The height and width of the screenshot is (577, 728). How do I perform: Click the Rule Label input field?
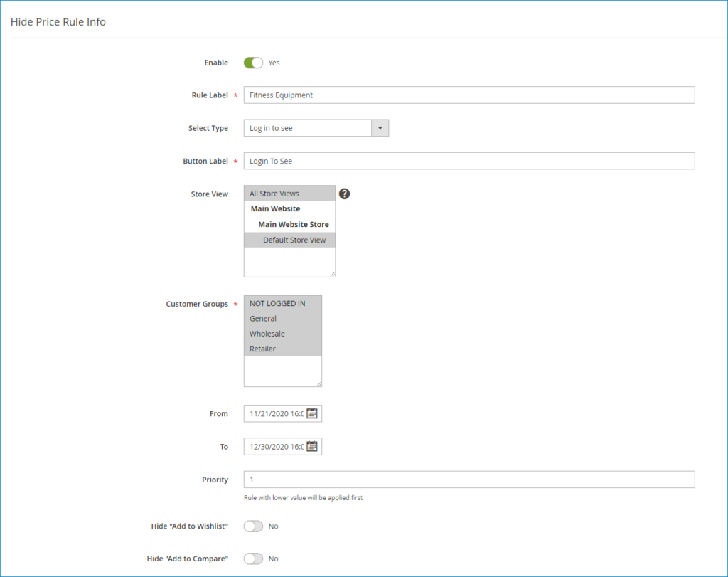tap(469, 95)
